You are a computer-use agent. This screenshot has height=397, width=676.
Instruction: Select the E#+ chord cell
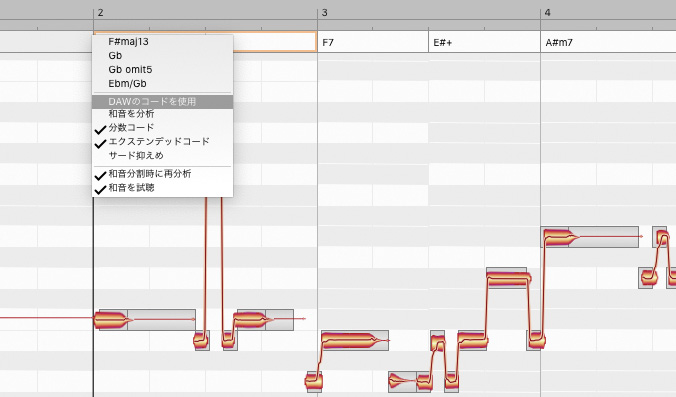point(484,42)
